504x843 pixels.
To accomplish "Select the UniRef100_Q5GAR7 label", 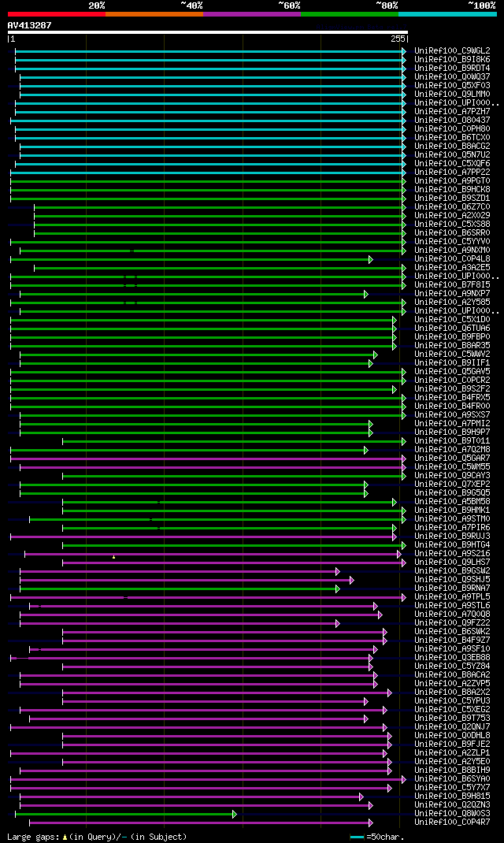I will click(x=452, y=458).
